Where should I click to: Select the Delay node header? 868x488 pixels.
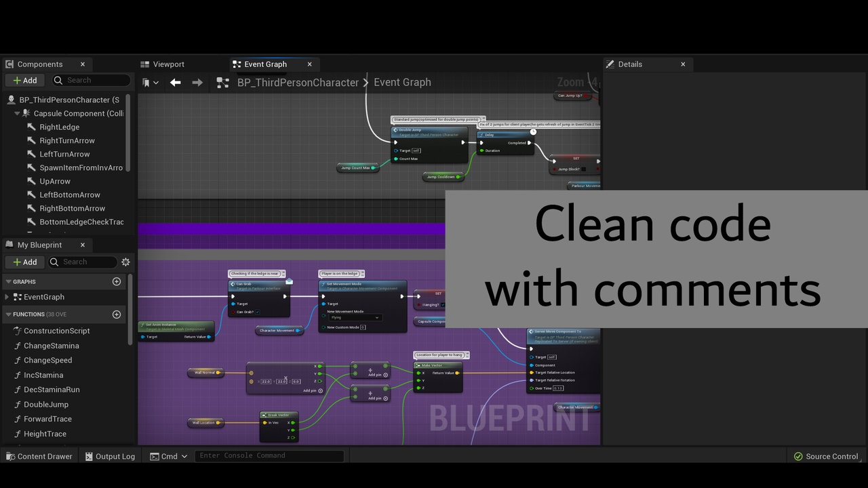tap(506, 134)
